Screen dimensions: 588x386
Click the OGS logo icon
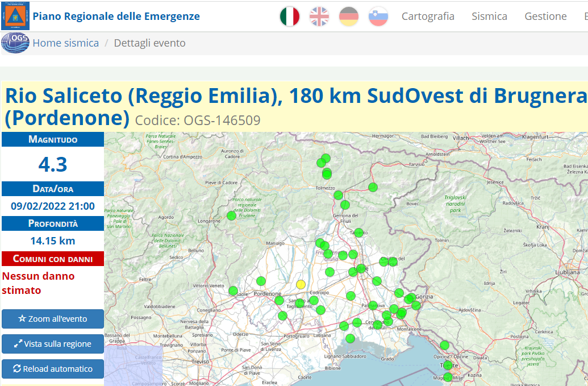pyautogui.click(x=15, y=43)
